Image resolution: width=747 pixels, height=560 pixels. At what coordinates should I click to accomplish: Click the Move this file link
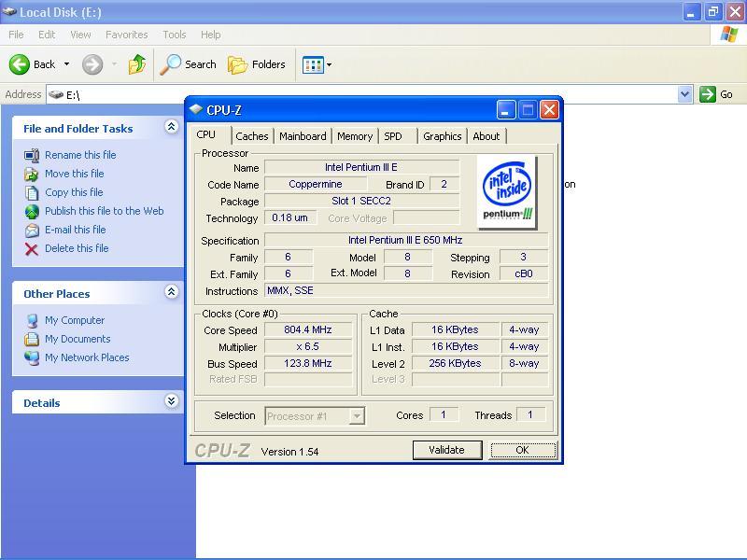pyautogui.click(x=75, y=174)
